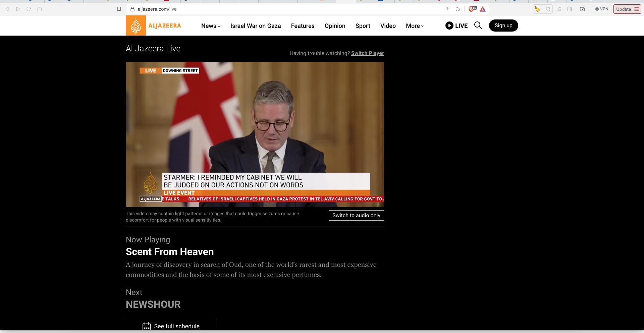
Task: Open the Brave Wallet icon
Action: (x=582, y=9)
